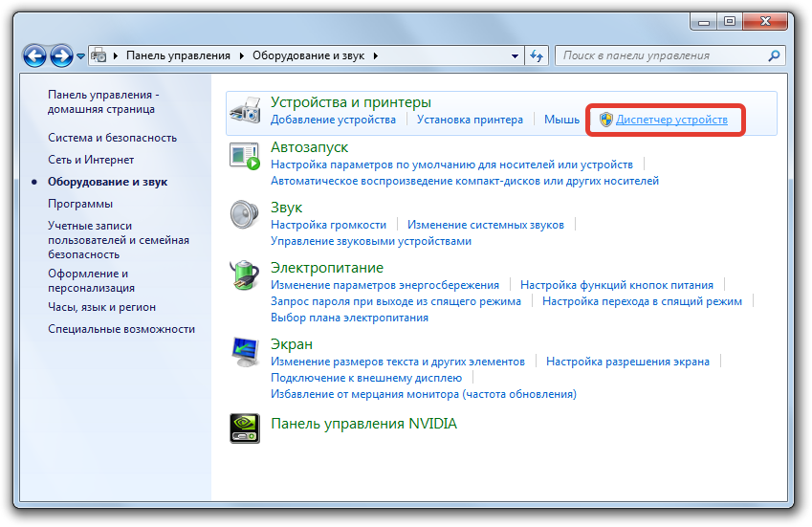Expand the arrow after Оборудование и звук breadcrumb
Image resolution: width=812 pixels, height=527 pixels.
point(376,55)
